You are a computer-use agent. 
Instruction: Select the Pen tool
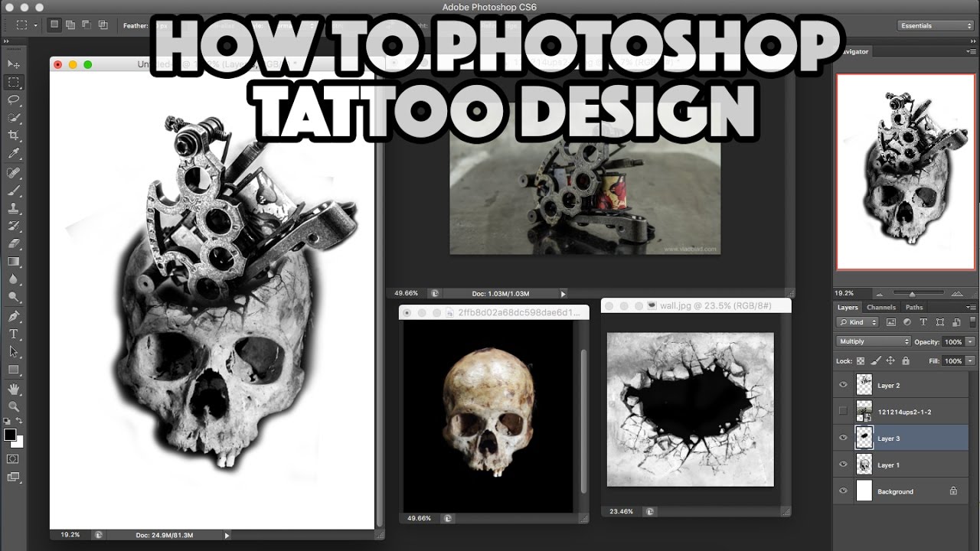[x=13, y=316]
